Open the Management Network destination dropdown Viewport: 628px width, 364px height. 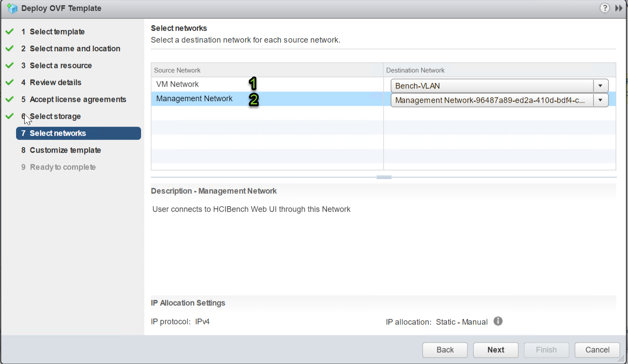coord(601,100)
